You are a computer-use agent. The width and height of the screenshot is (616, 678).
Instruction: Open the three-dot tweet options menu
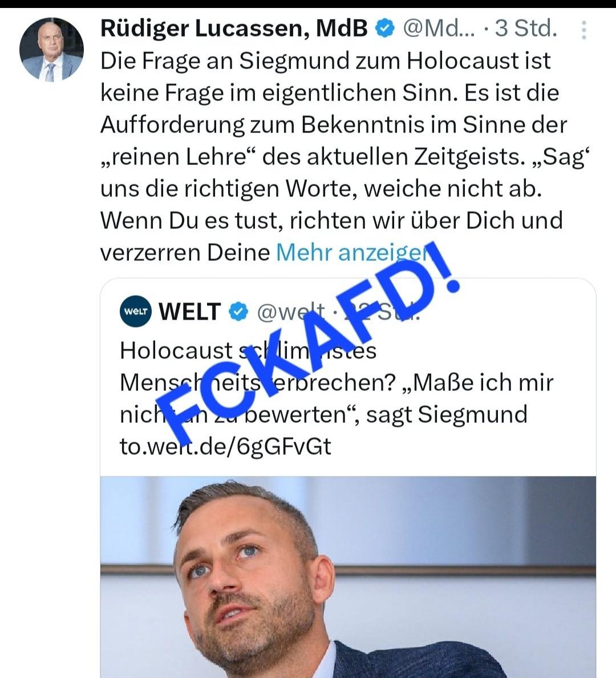click(584, 30)
